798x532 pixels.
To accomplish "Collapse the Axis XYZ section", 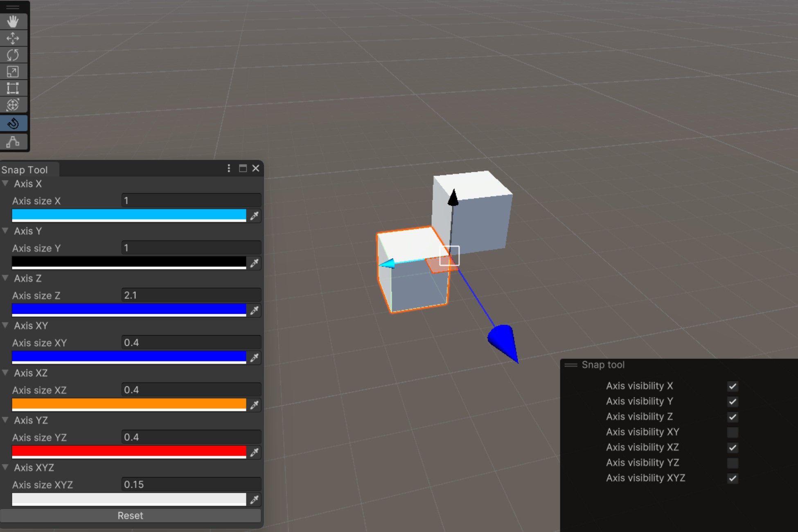I will (5, 467).
